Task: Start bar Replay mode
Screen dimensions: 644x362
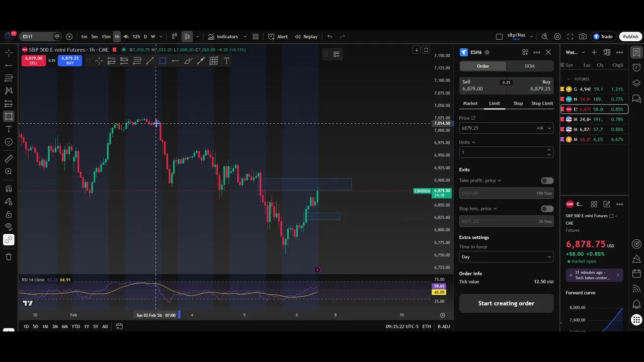Action: coord(306,36)
